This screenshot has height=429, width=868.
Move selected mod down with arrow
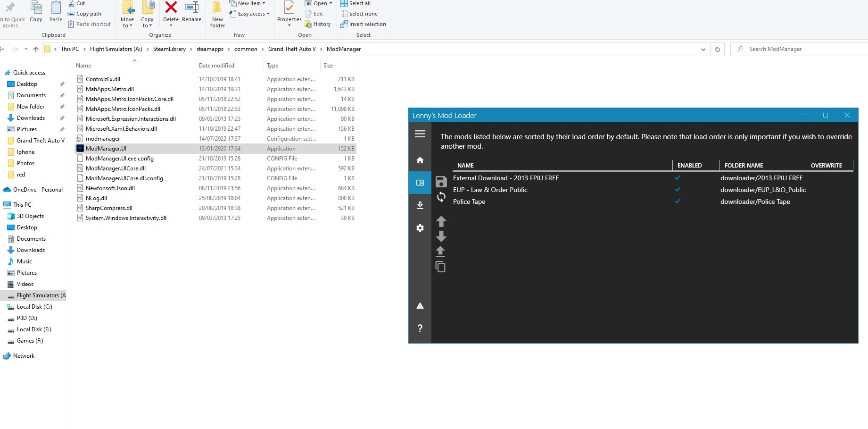(x=441, y=236)
